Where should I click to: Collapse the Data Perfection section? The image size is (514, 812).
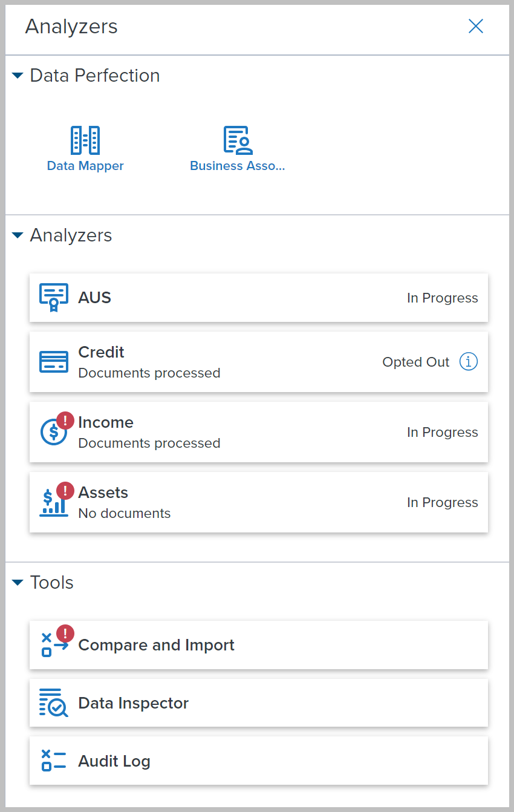[18, 76]
